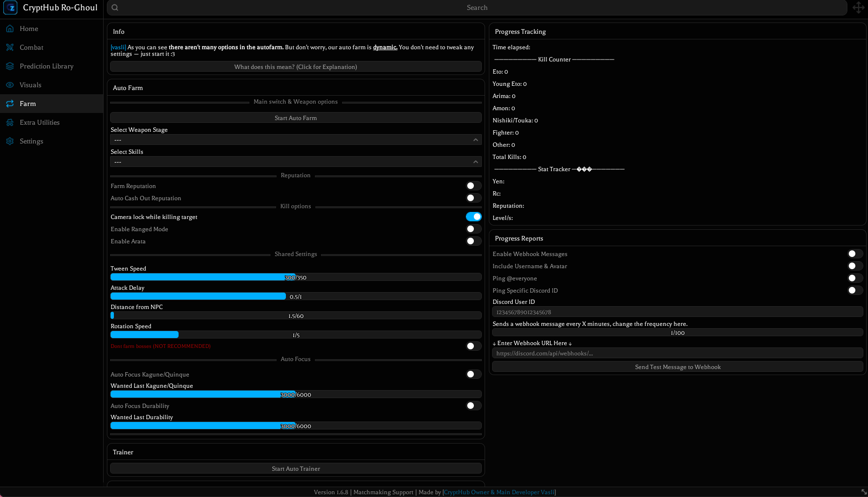Disable Camera lock while killing target

pos(474,217)
